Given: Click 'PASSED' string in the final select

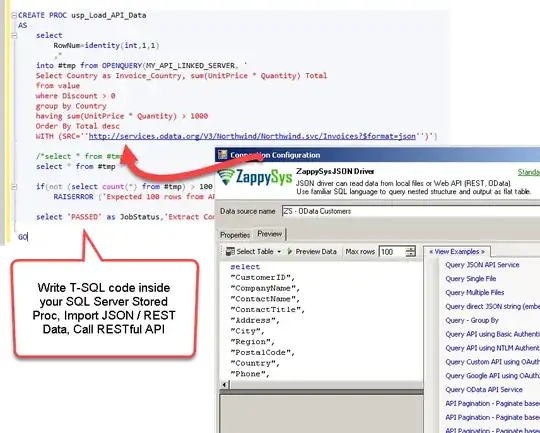Looking at the screenshot, I should [x=85, y=217].
